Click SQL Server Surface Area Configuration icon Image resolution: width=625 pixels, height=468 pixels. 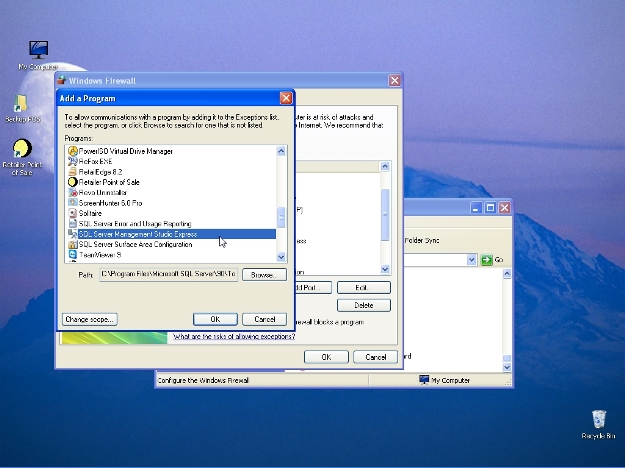[73, 244]
